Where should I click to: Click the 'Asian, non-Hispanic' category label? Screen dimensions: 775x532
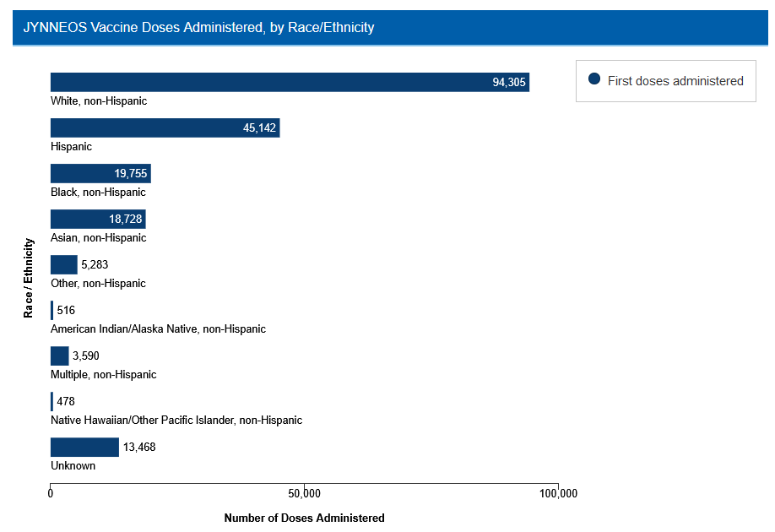click(99, 238)
